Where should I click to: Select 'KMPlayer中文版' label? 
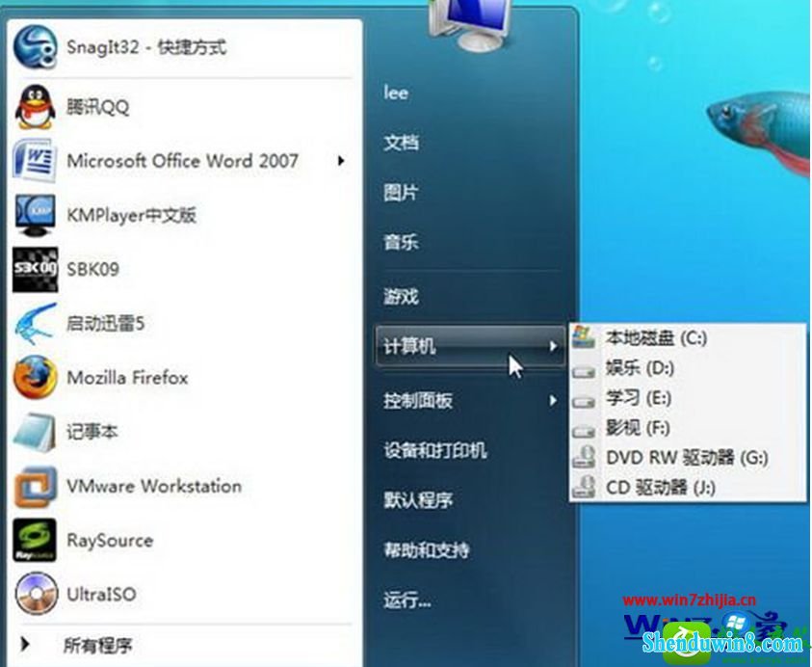click(x=132, y=215)
